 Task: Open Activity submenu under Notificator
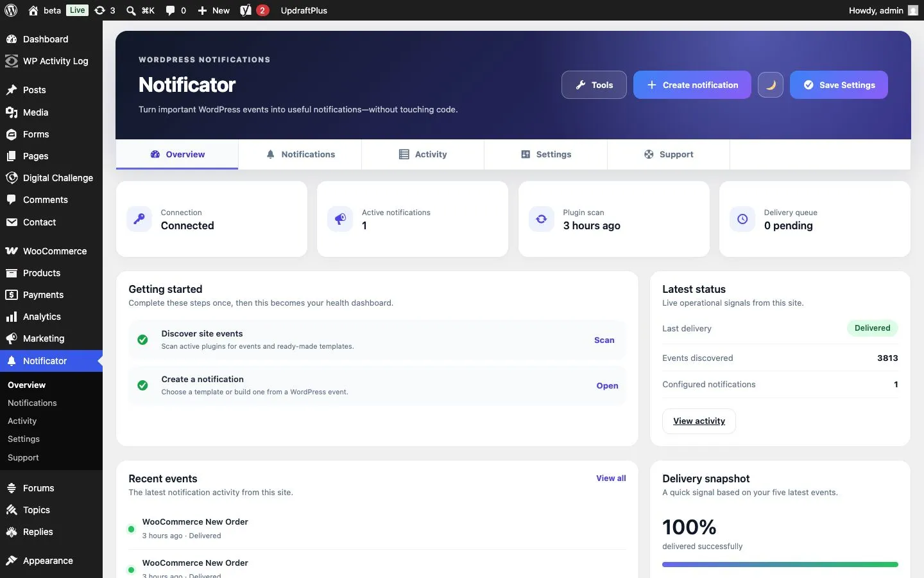pos(22,421)
